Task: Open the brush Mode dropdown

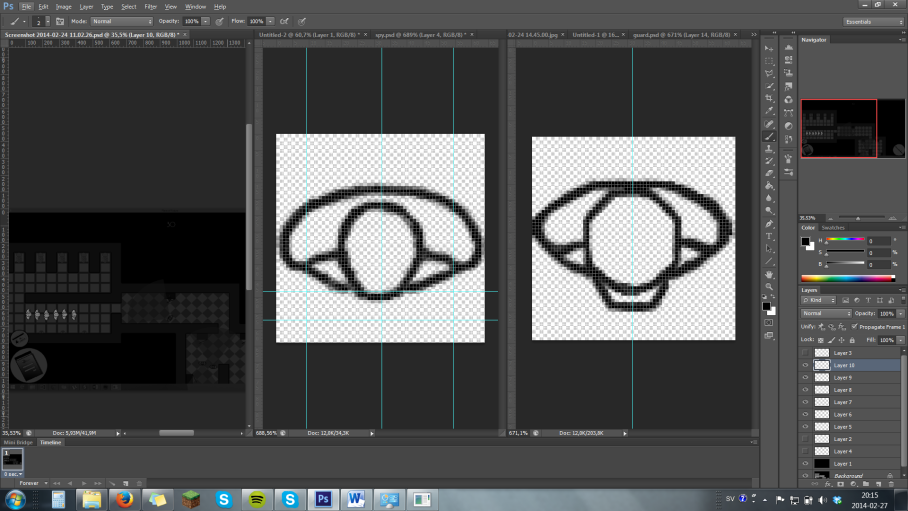Action: click(x=122, y=21)
